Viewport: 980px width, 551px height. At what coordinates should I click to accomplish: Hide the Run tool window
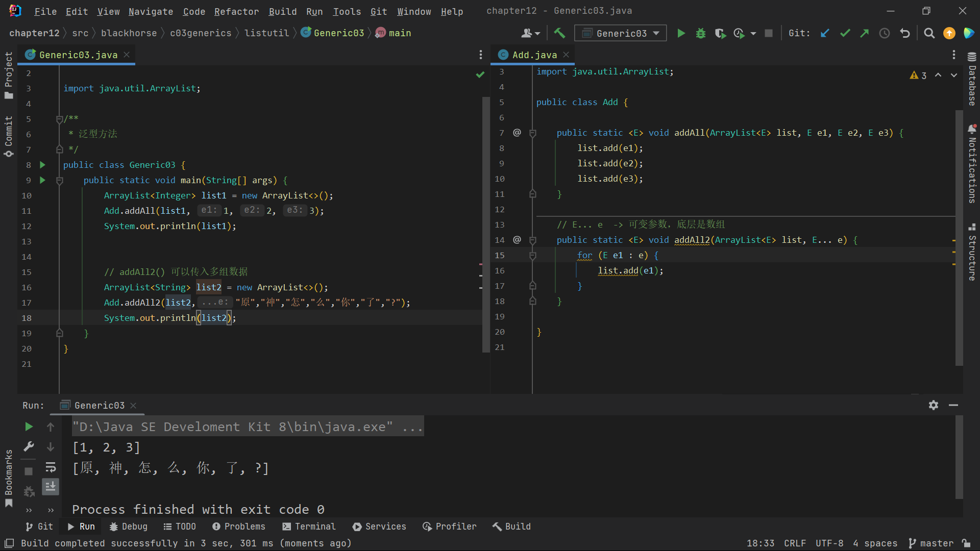pyautogui.click(x=953, y=405)
